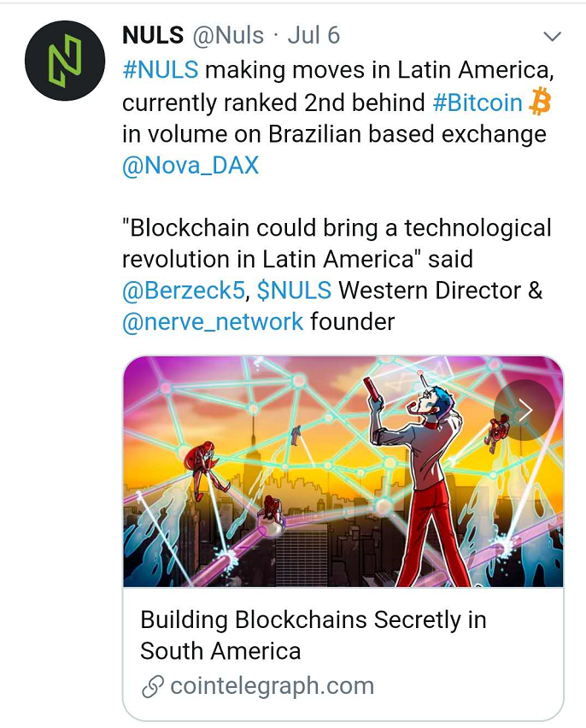586x728 pixels.
Task: Open the #Bitcoin hashtag
Action: point(478,103)
